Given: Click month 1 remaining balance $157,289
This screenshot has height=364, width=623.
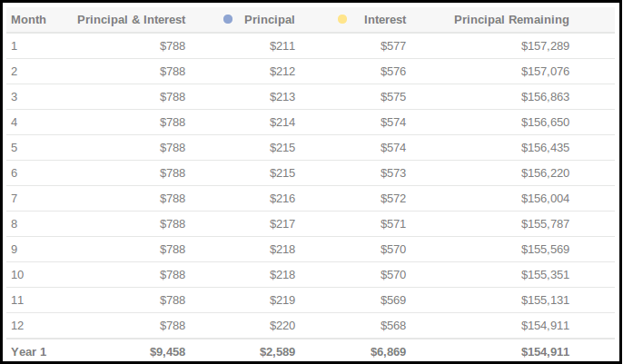Looking at the screenshot, I should (x=545, y=45).
